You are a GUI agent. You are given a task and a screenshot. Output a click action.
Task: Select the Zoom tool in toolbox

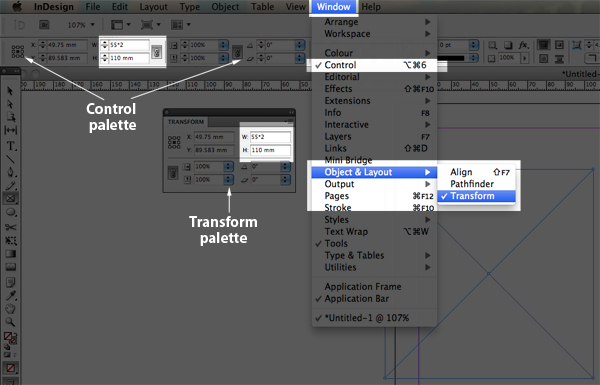coord(10,322)
